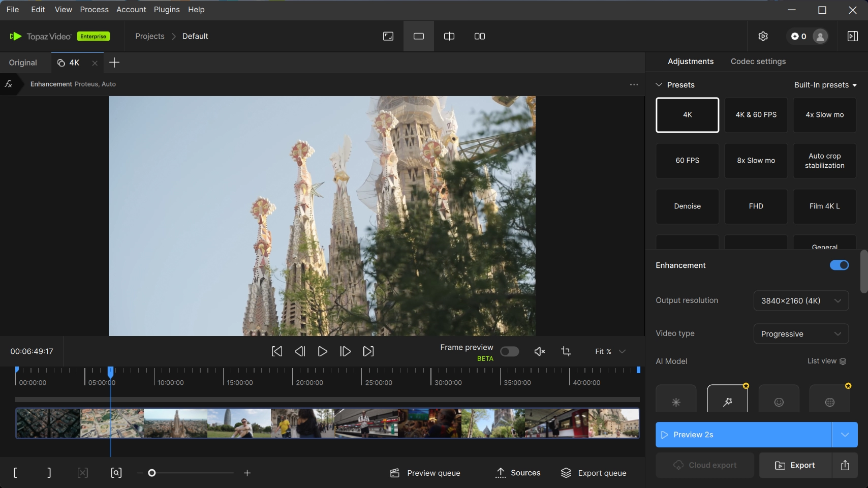Switch to side-by-side view layout
Screen dimensions: 868x488
(479, 36)
